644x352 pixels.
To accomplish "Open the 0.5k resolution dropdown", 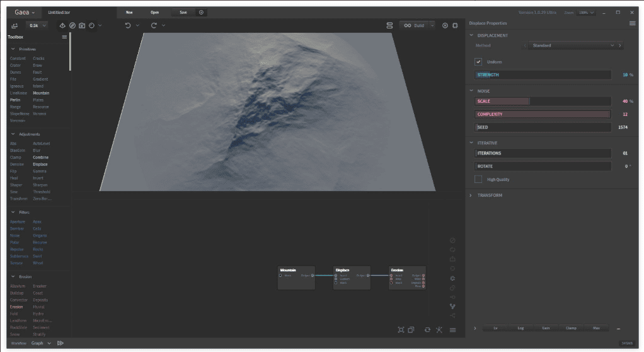I will pyautogui.click(x=37, y=25).
